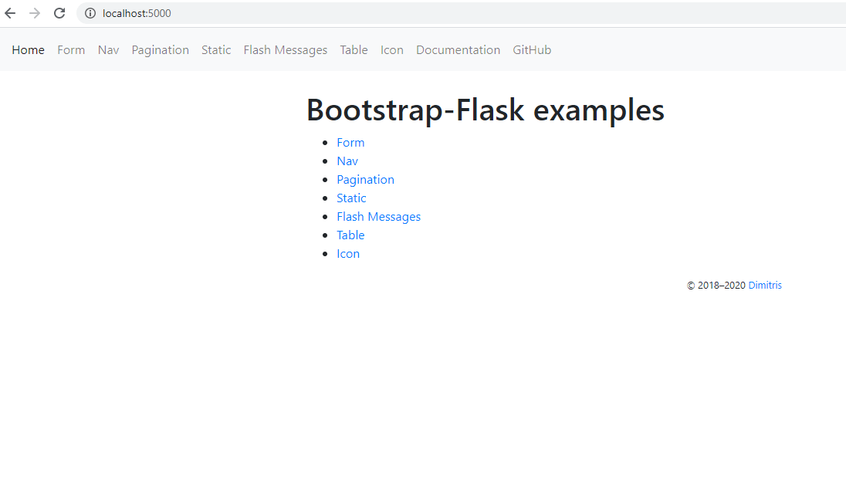Select the Table navbar item

pyautogui.click(x=354, y=49)
